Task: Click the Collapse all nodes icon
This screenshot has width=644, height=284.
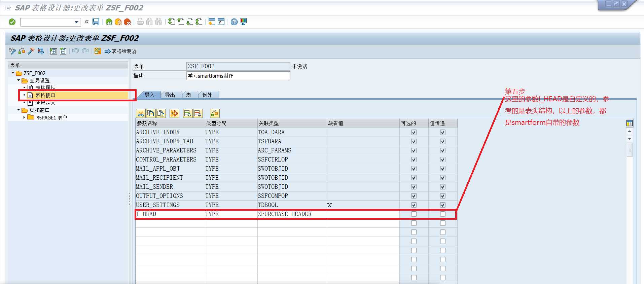Action: coord(63,51)
